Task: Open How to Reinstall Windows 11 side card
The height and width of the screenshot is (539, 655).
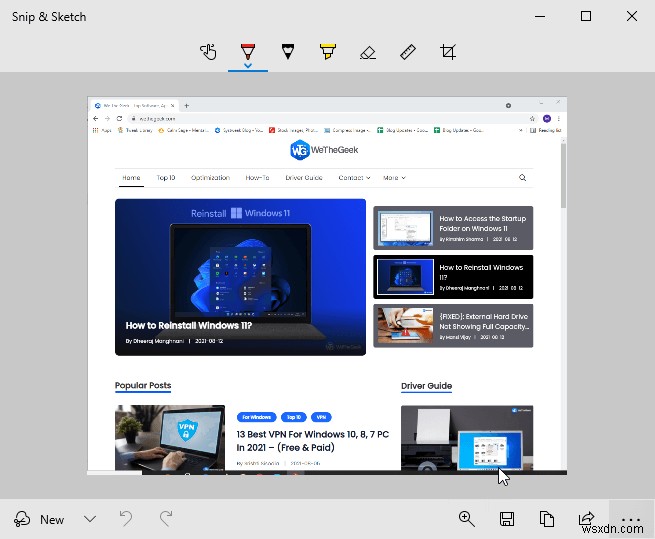Action: point(453,277)
